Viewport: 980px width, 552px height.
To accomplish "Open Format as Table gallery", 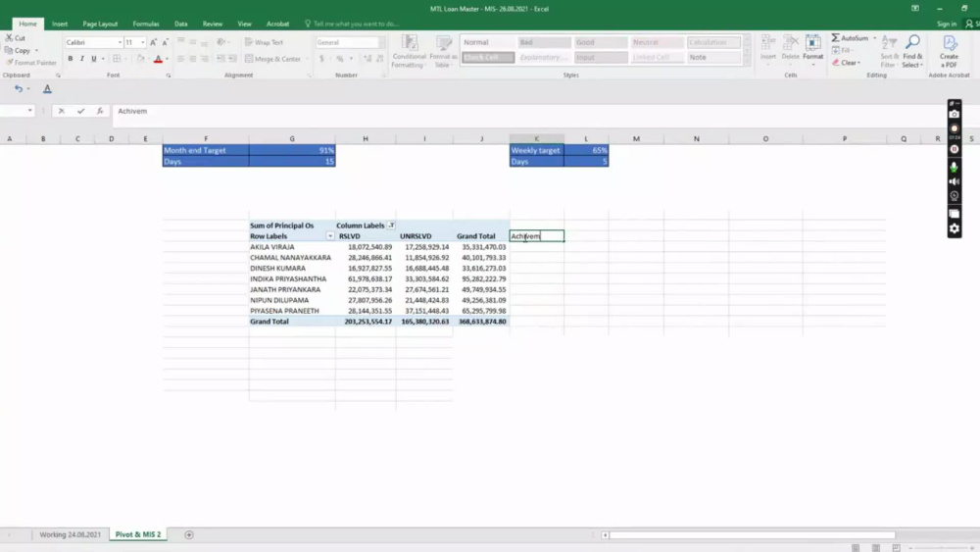I will pos(443,52).
